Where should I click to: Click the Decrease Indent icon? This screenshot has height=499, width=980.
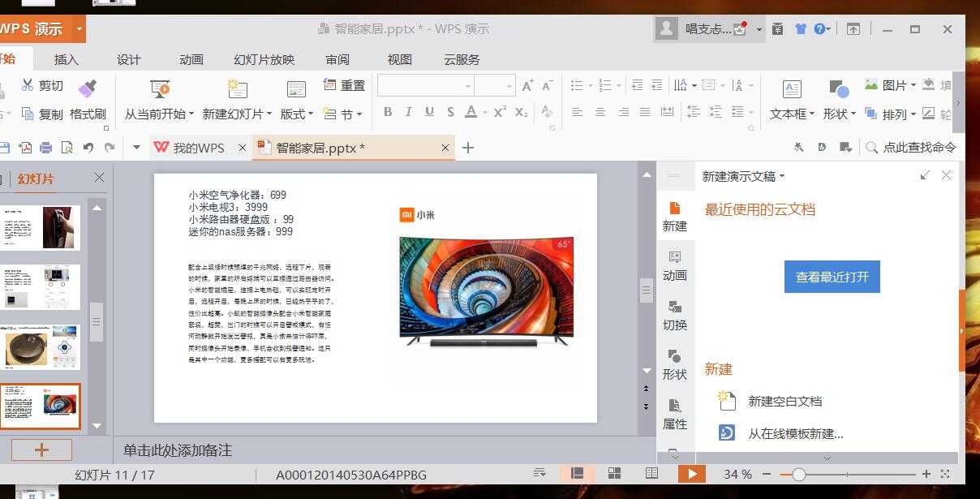click(x=637, y=85)
